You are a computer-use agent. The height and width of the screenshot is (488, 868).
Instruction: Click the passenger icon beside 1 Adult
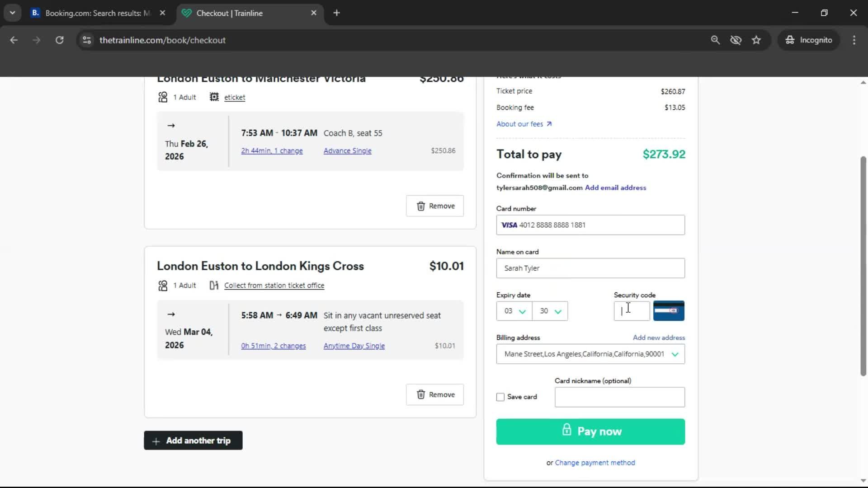[162, 97]
